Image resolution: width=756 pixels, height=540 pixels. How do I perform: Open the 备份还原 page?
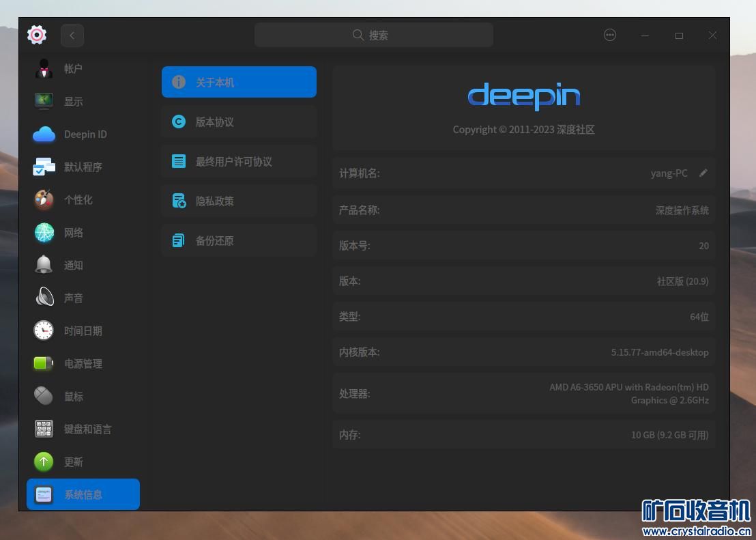[x=239, y=240]
